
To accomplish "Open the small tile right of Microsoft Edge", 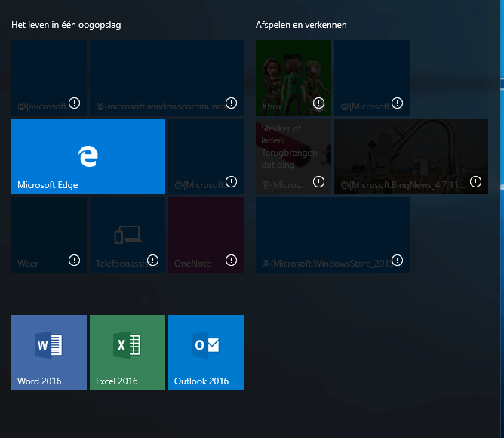I will (x=206, y=156).
